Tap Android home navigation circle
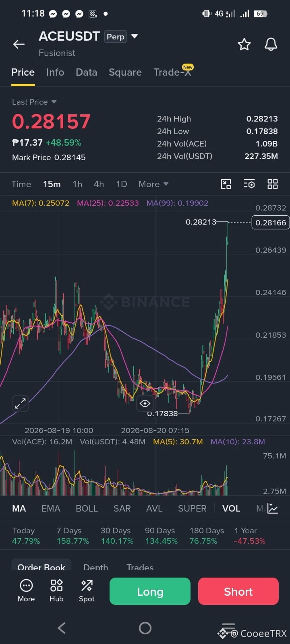 click(x=145, y=628)
